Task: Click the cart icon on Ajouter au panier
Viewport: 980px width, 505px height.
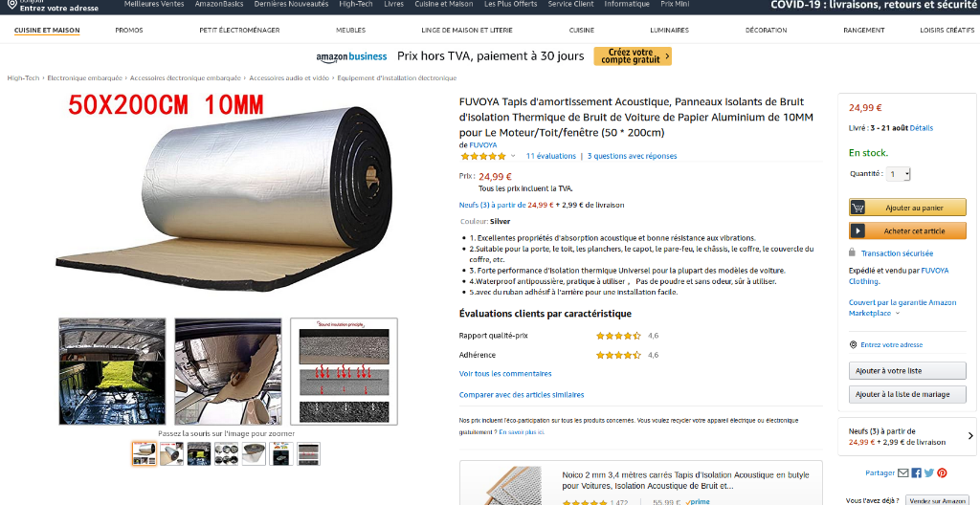Action: [x=858, y=208]
